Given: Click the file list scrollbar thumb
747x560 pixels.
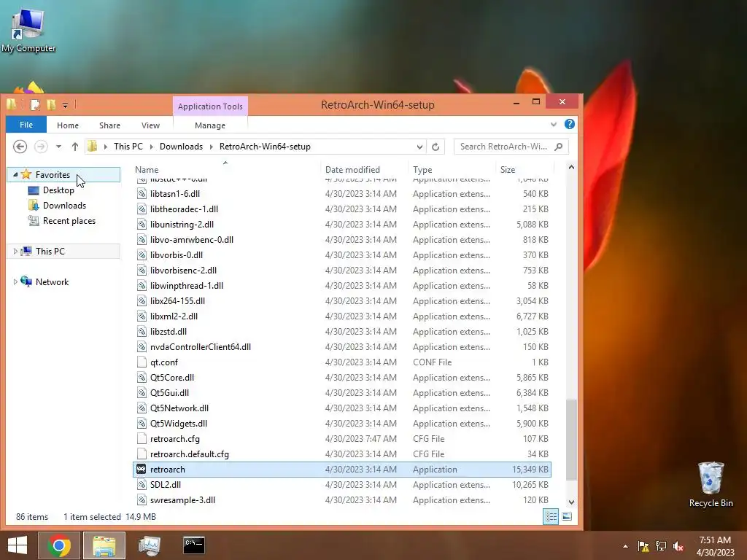Looking at the screenshot, I should point(571,440).
